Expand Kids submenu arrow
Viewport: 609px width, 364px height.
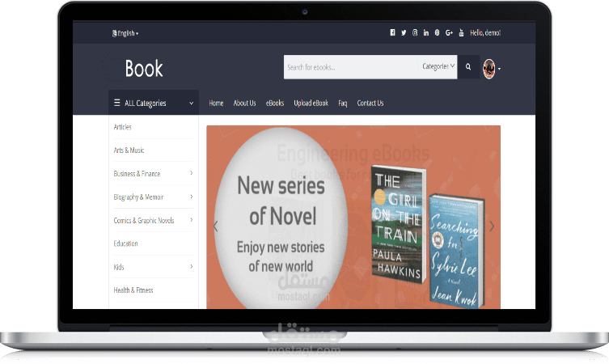[192, 266]
